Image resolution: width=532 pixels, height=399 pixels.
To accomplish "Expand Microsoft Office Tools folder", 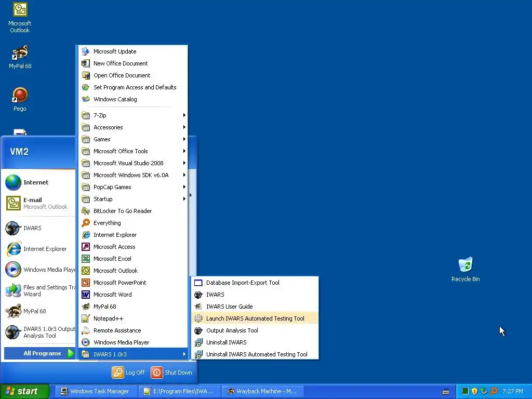I will coord(134,151).
